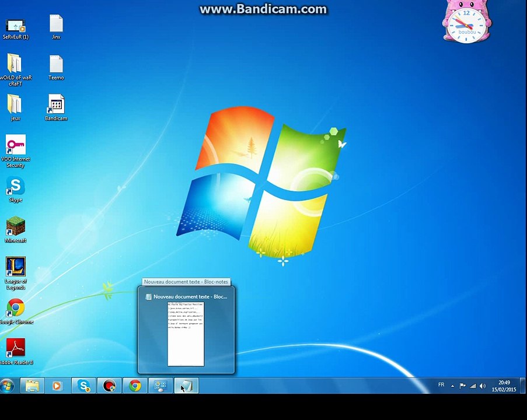The image size is (527, 420).
Task: Select the Google Chrome desktop shortcut
Action: pyautogui.click(x=16, y=311)
